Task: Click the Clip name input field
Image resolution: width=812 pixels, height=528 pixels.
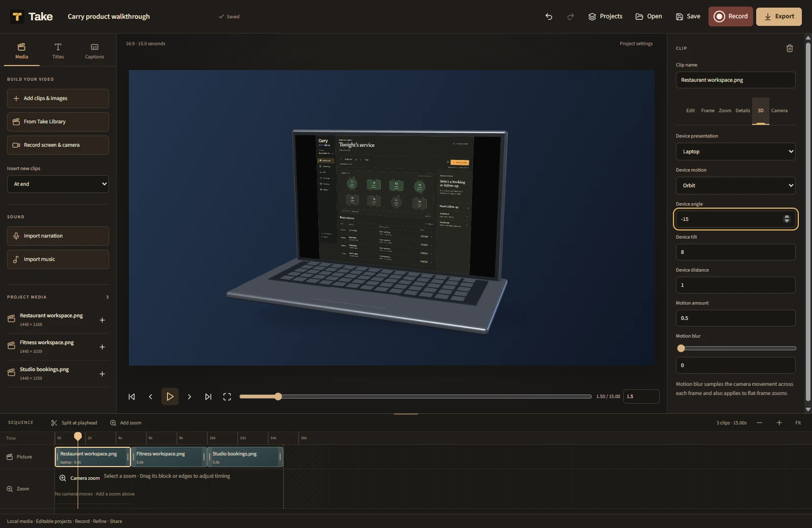Action: tap(735, 80)
